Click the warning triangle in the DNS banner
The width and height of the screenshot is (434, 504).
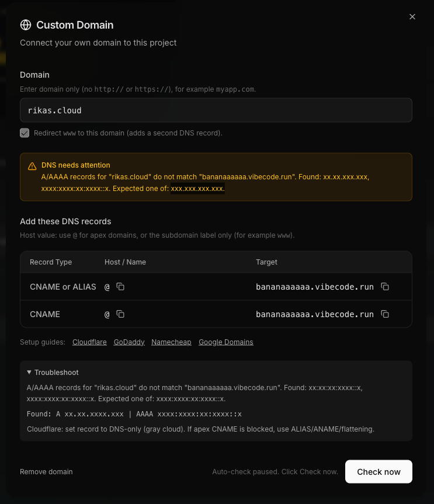[x=32, y=166]
